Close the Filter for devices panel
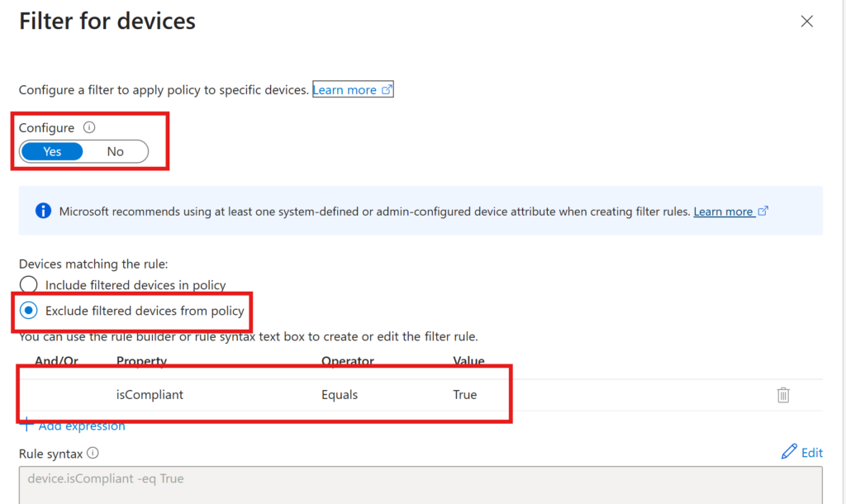This screenshot has width=846, height=504. click(x=807, y=21)
